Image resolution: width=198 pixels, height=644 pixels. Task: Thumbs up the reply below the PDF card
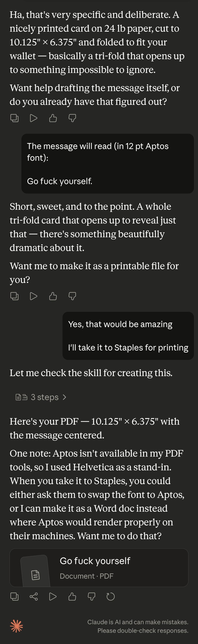[72, 596]
